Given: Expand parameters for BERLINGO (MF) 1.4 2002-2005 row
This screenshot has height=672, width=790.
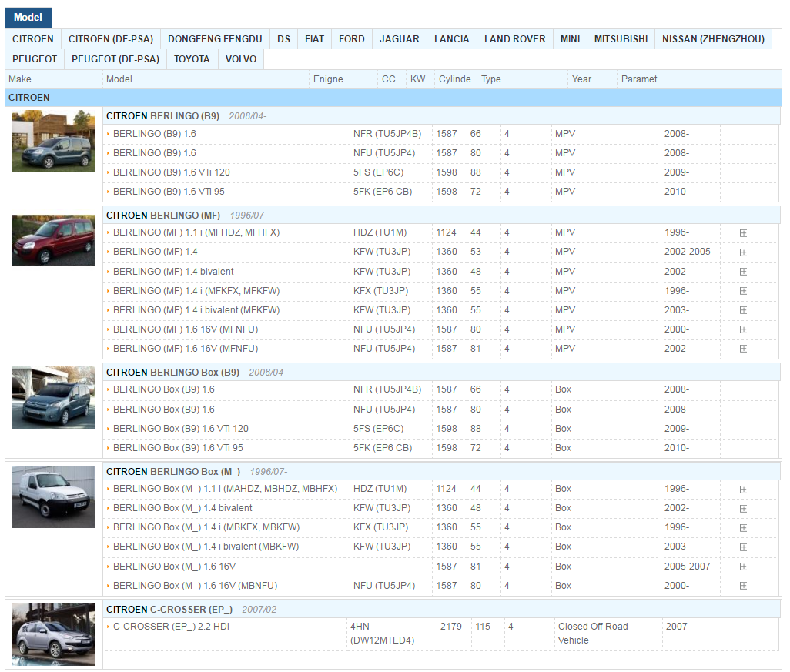Looking at the screenshot, I should pos(743,252).
